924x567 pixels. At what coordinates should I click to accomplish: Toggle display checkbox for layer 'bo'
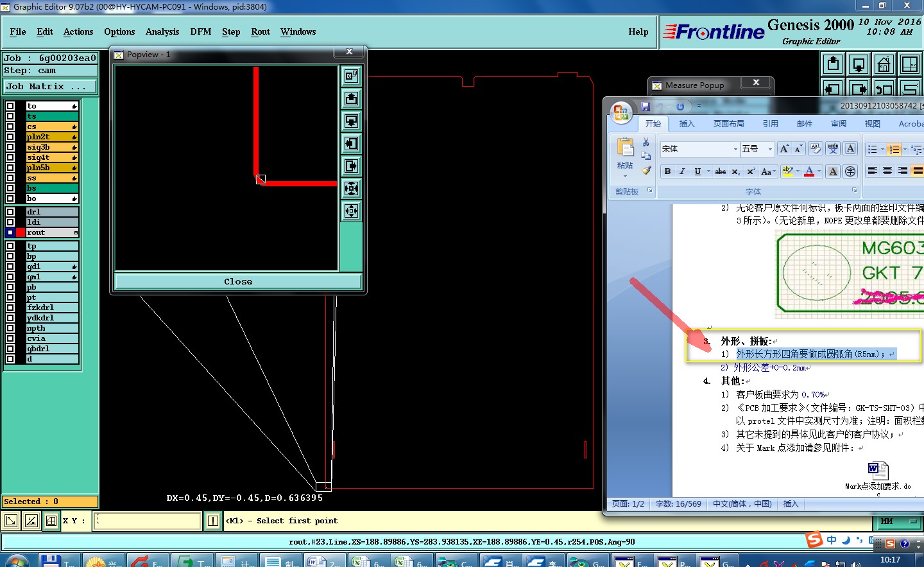tap(10, 198)
